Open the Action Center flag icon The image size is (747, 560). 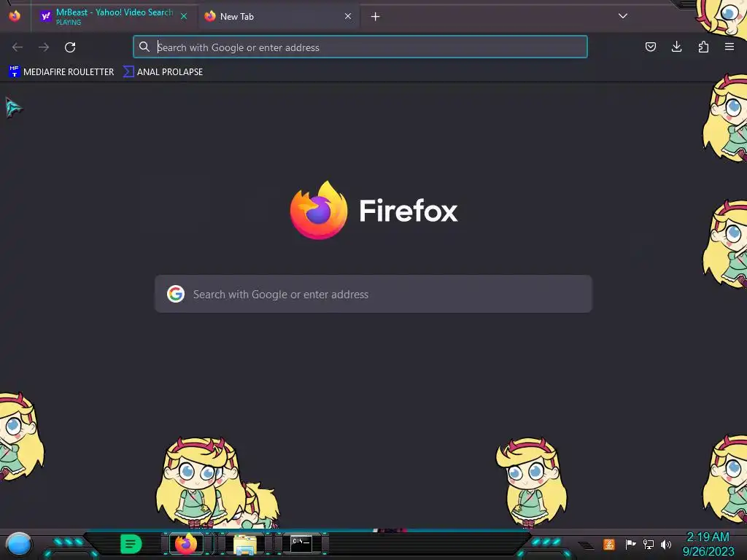click(x=630, y=544)
